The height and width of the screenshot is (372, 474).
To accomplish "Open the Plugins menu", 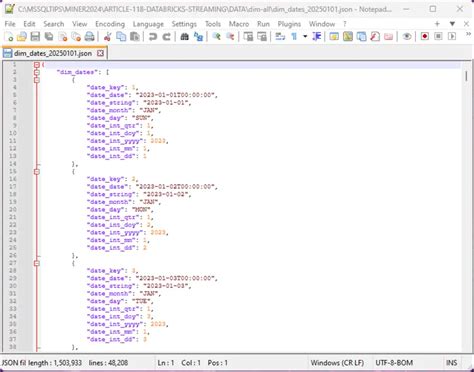I will click(x=289, y=24).
